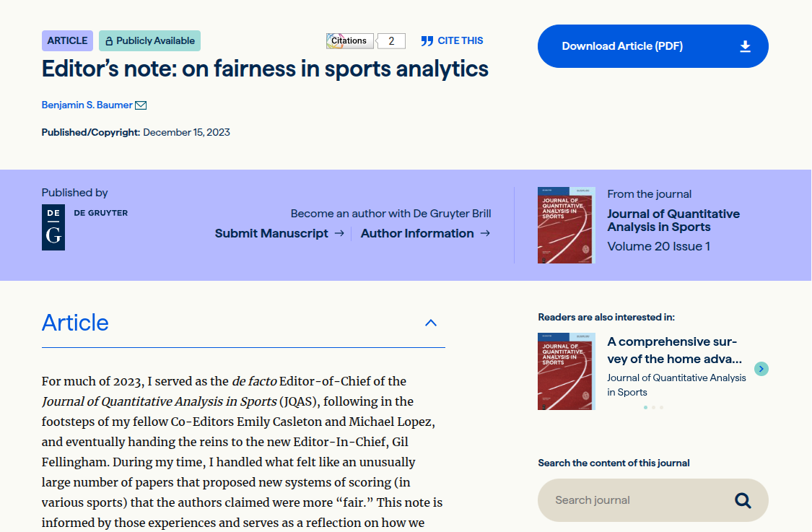The image size is (812, 532).
Task: Click the Download Article (PDF) button
Action: click(x=652, y=46)
